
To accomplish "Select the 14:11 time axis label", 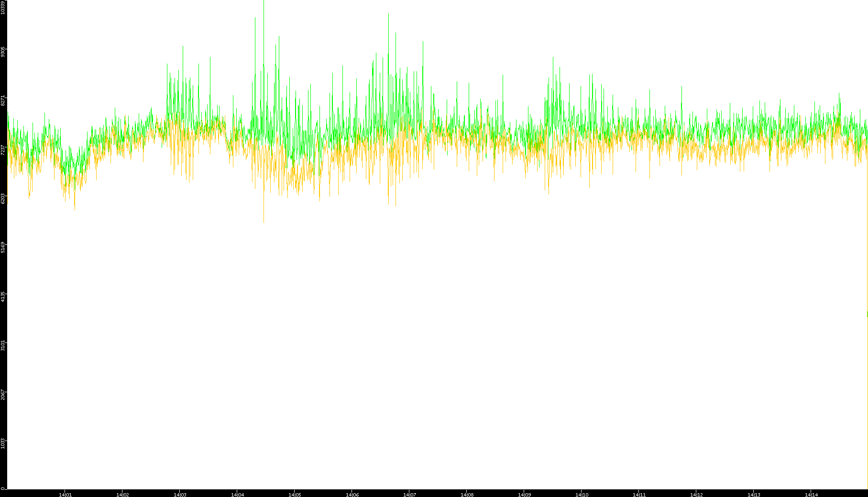I will click(639, 495).
